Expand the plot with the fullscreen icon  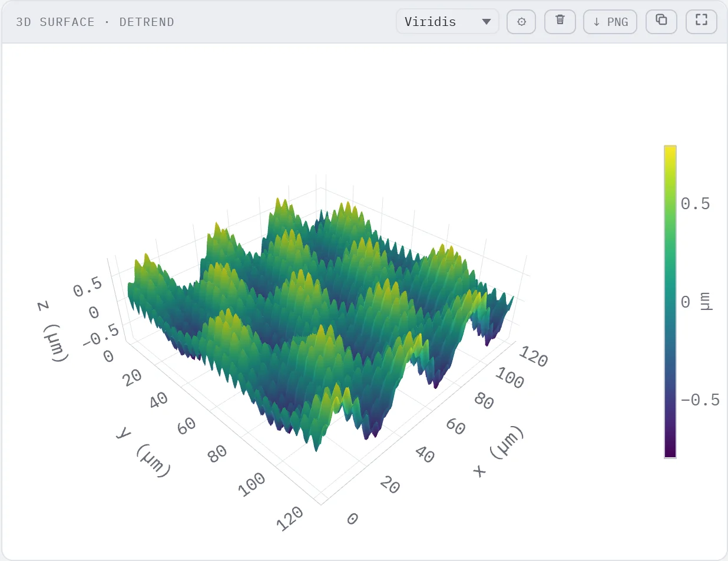point(701,22)
